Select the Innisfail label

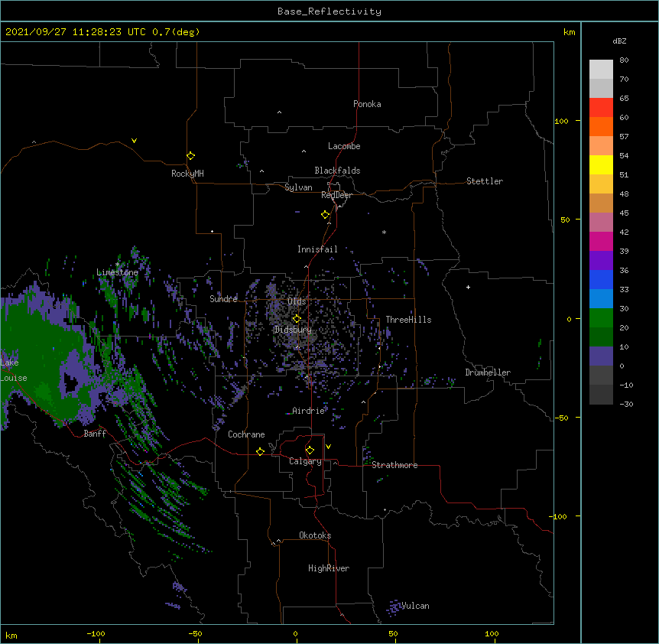[317, 249]
